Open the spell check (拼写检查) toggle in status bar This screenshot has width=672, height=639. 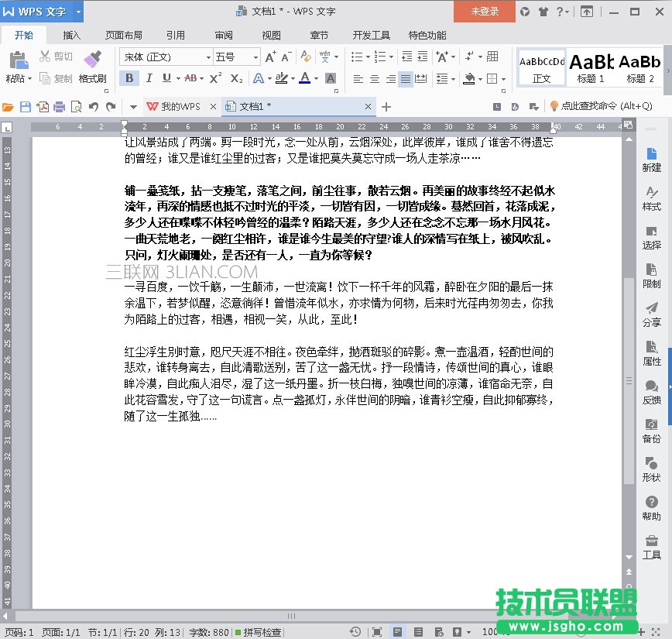(x=259, y=630)
